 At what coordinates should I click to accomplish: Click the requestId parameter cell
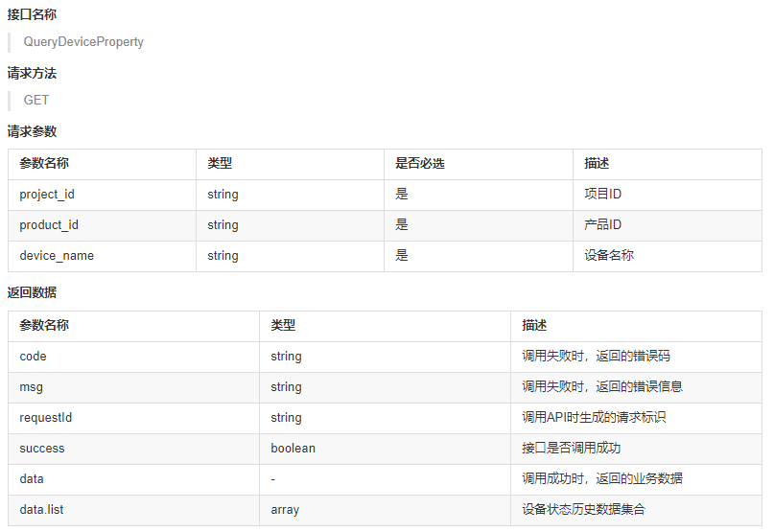[133, 418]
